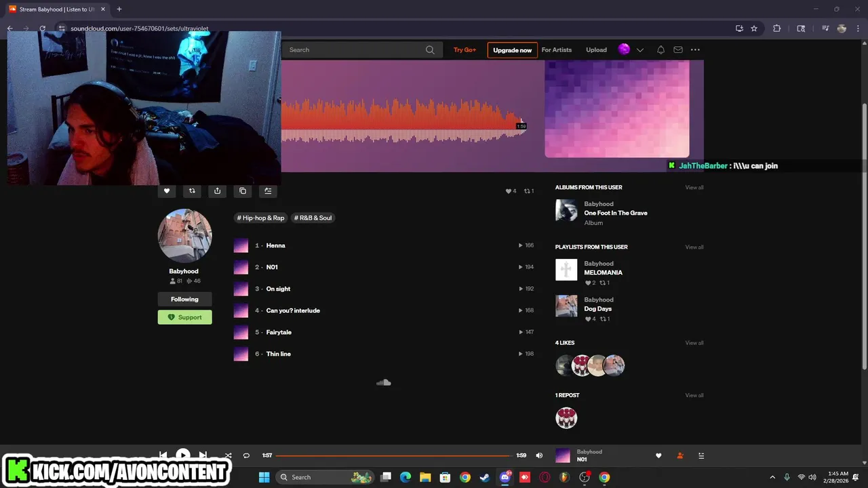Click the user avatar in header
Image resolution: width=868 pixels, height=488 pixels.
click(624, 49)
